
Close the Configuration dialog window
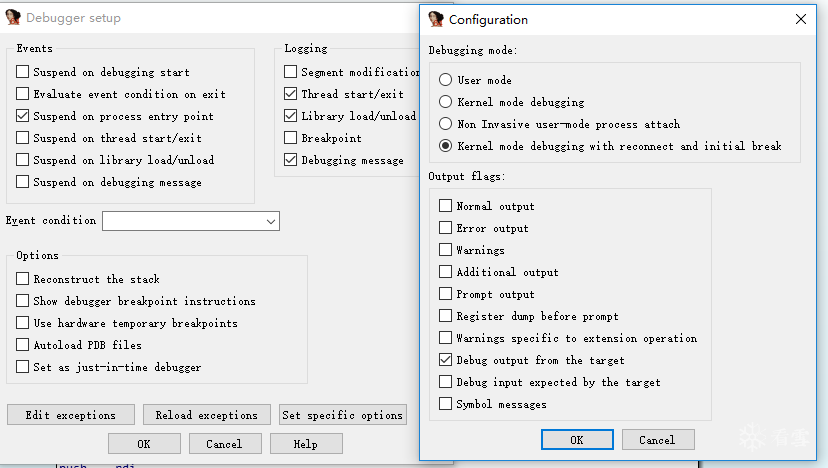click(x=800, y=19)
